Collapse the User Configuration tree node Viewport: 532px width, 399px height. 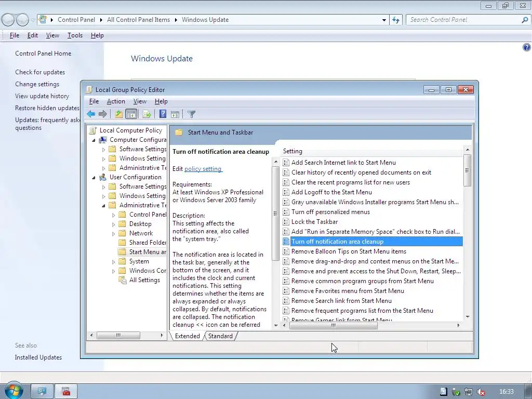[94, 178]
